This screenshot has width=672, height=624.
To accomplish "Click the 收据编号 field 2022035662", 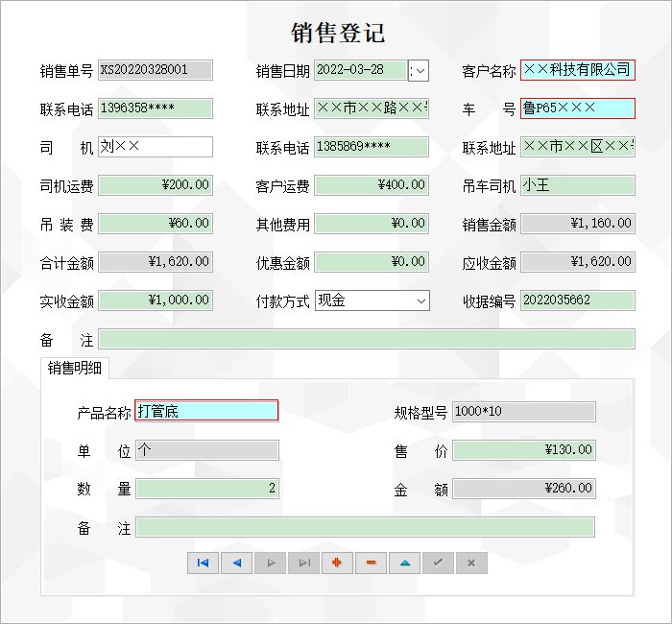I will pos(578,300).
